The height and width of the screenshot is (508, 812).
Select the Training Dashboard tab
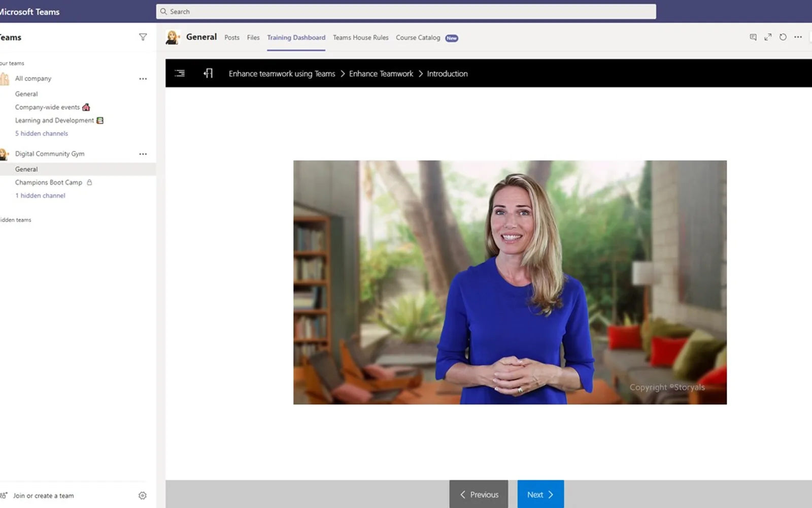coord(296,38)
